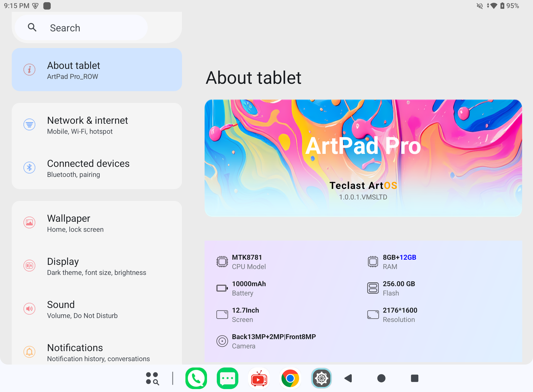Click the search magnifier icon

tap(32, 27)
